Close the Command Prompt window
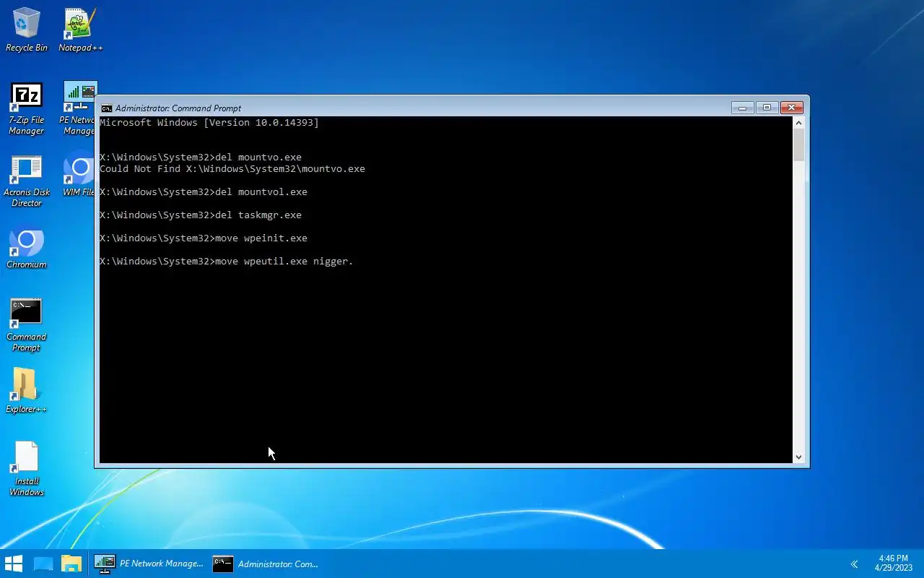 tap(791, 108)
